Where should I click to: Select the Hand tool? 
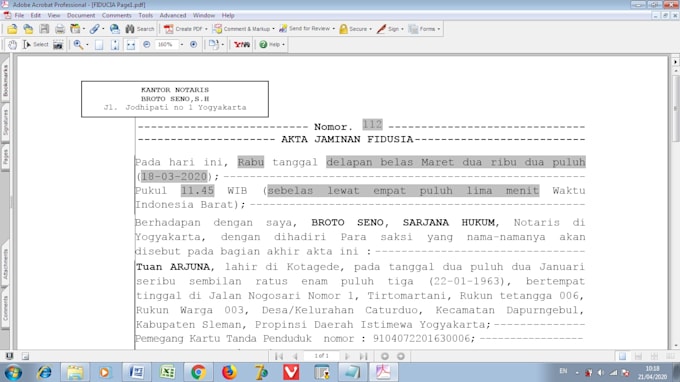pyautogui.click(x=12, y=45)
